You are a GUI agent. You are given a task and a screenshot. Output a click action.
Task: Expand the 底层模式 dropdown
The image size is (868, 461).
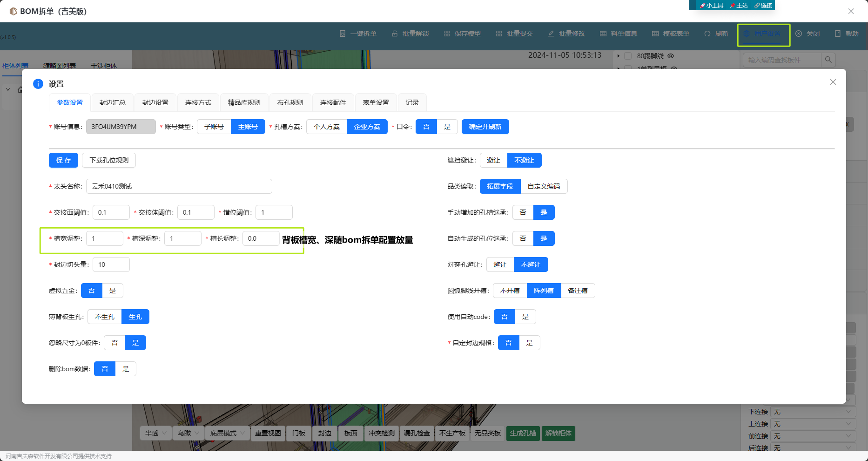tap(227, 433)
